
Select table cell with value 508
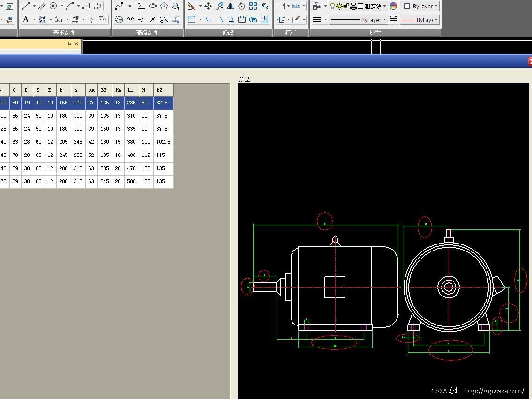[131, 181]
